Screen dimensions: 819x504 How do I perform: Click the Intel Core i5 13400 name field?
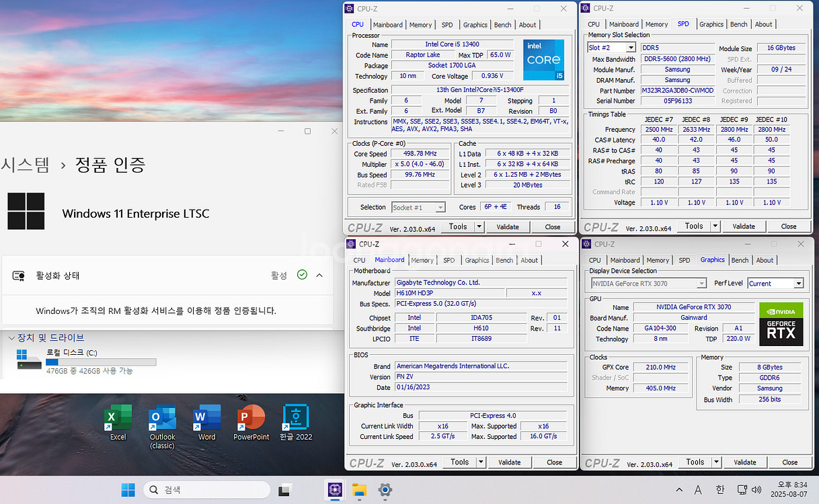(453, 44)
